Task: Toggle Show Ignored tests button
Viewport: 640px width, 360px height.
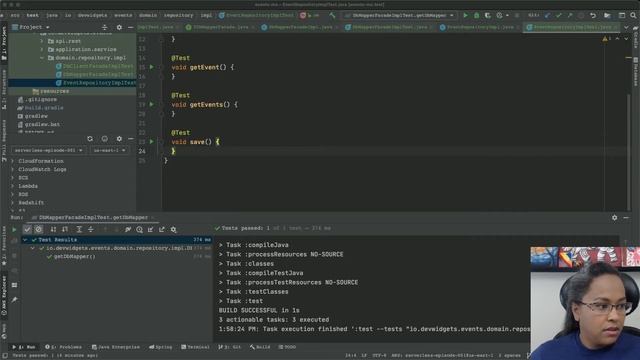Action: [38, 229]
